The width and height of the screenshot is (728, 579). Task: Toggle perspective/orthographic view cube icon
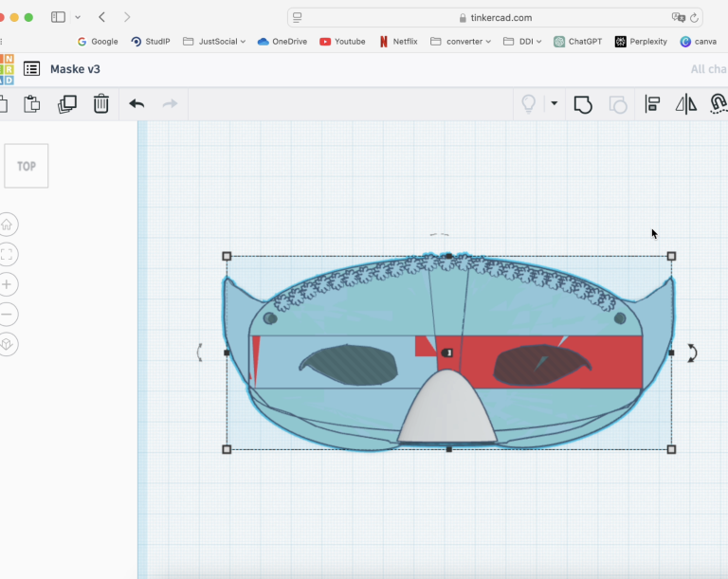[8, 344]
